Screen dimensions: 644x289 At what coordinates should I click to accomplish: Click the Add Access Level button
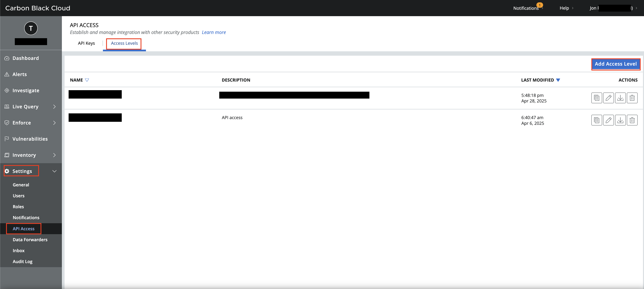pyautogui.click(x=616, y=64)
